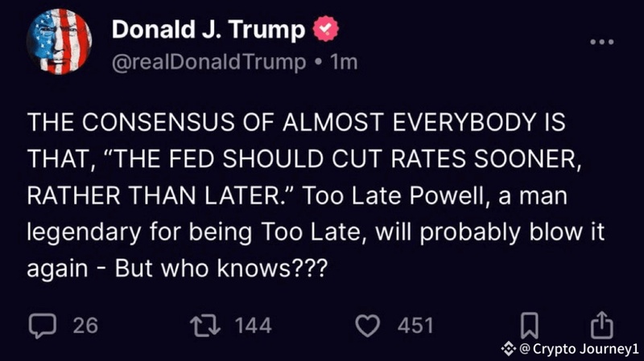This screenshot has height=361, width=644.
Task: Click the reply speech bubble icon
Action: (41, 325)
